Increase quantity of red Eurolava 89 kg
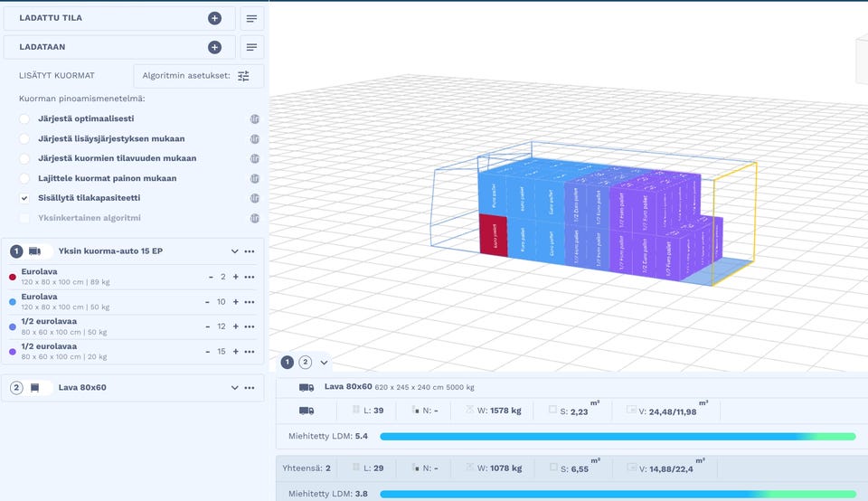Image resolution: width=868 pixels, height=501 pixels. tap(236, 277)
